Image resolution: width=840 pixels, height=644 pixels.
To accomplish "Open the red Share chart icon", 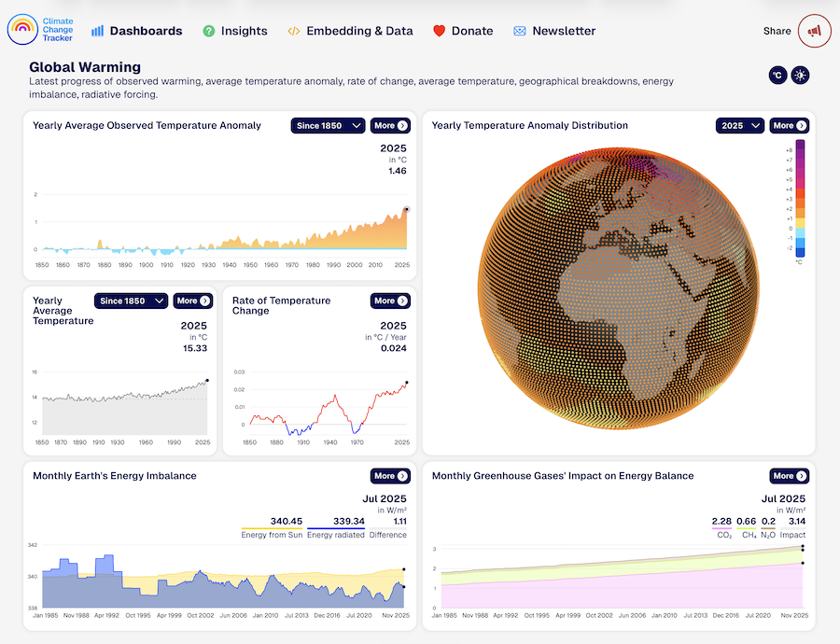I will [814, 30].
